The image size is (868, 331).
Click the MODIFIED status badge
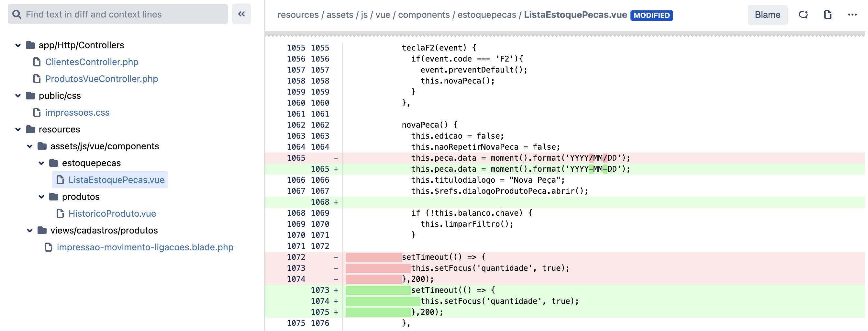651,16
